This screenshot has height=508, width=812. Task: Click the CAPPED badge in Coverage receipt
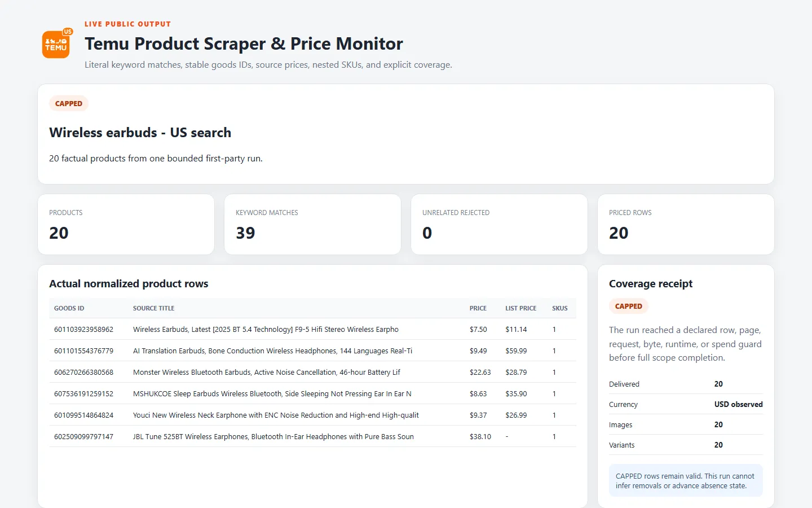(x=629, y=306)
